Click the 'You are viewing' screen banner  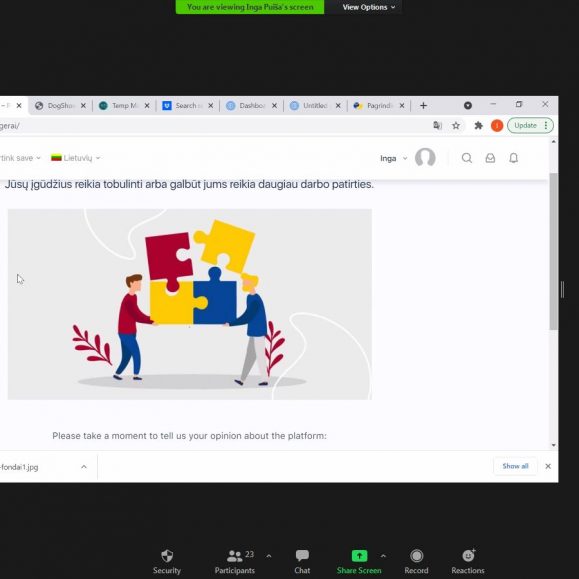point(250,7)
